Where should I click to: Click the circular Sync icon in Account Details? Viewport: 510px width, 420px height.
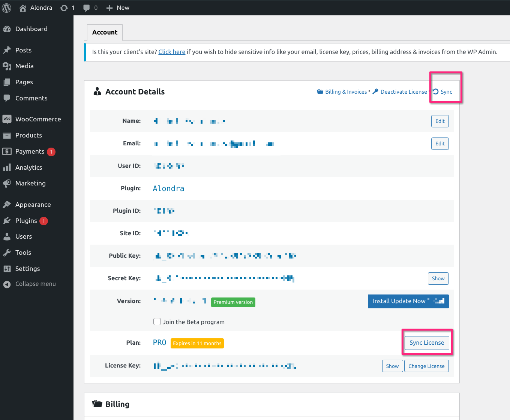(x=435, y=91)
